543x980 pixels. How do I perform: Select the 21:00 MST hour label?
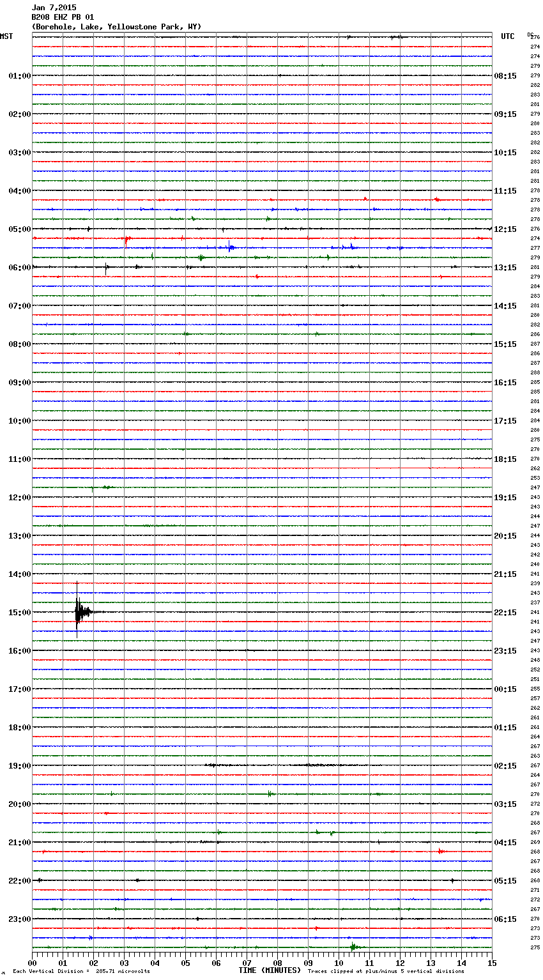(20, 843)
